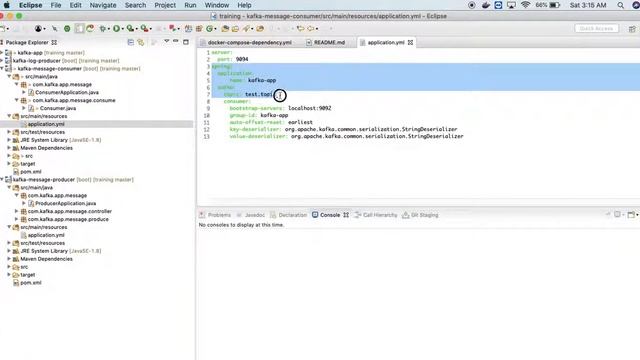Open the Project menu

[165, 5]
